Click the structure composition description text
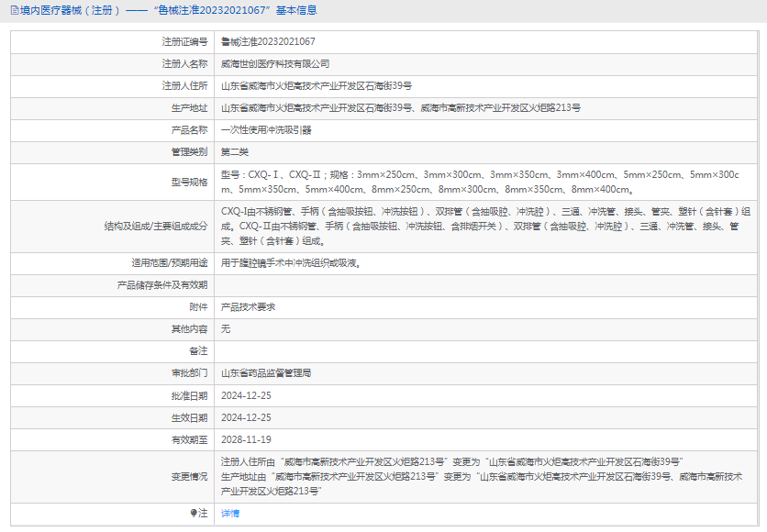This screenshot has height=532, width=767. pyautogui.click(x=485, y=226)
